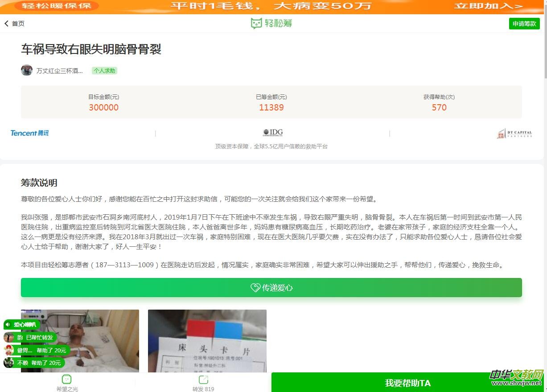Click the 爱心喇叭 speaker icon
The image size is (547, 392).
(x=8, y=325)
